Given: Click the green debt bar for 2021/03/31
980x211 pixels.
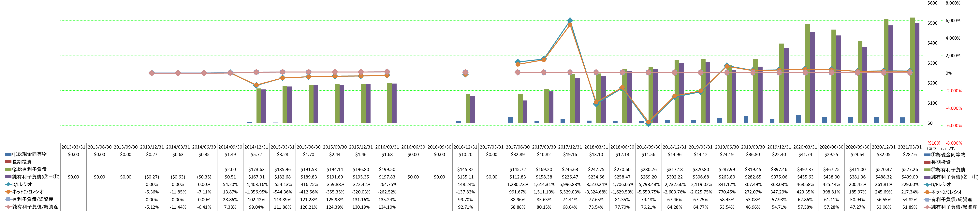Looking at the screenshot, I should [x=912, y=70].
